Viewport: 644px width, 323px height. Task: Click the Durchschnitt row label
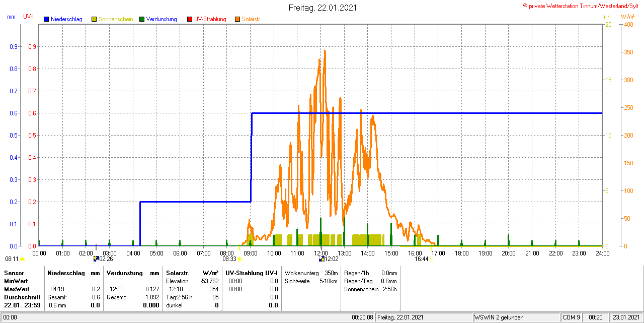click(22, 297)
